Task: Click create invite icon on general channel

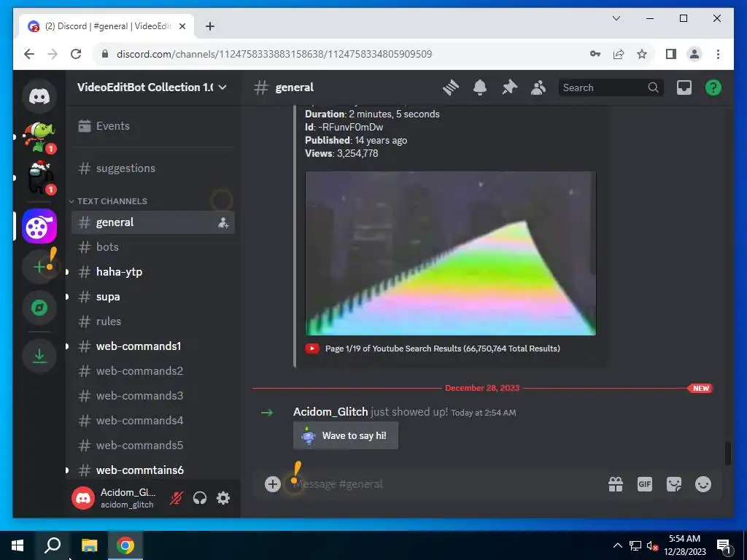Action: click(223, 222)
